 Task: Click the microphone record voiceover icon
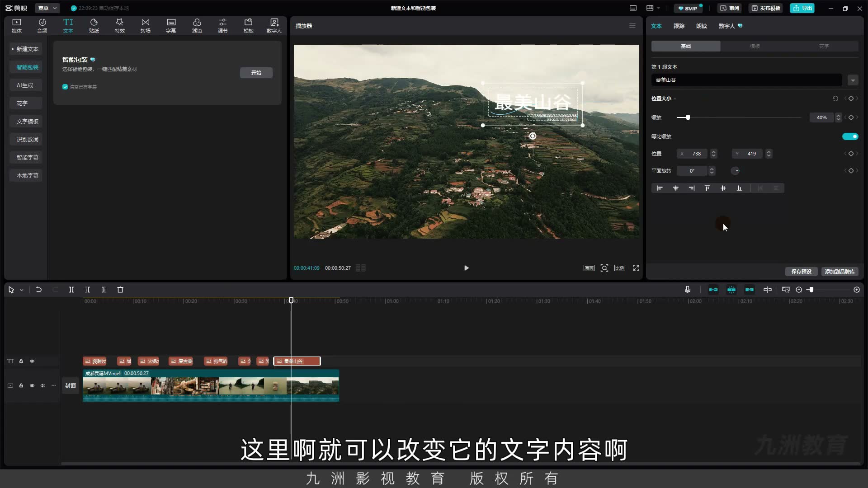(x=687, y=290)
